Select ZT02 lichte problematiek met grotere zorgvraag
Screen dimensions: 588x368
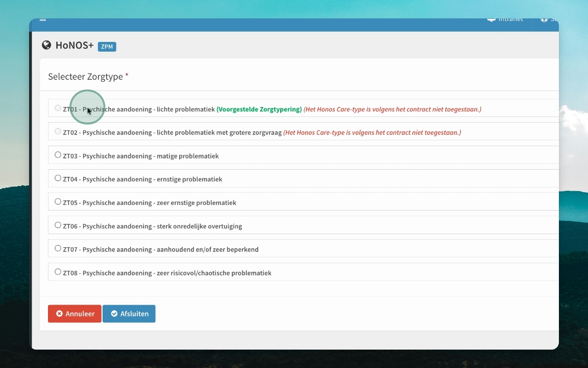point(58,131)
